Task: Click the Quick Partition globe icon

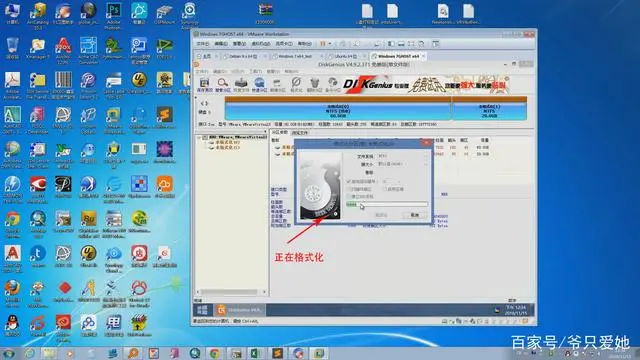Action: pos(259,84)
